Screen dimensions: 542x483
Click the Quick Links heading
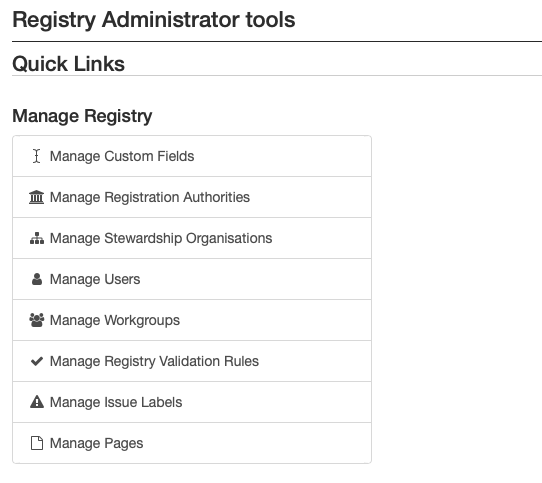click(68, 64)
